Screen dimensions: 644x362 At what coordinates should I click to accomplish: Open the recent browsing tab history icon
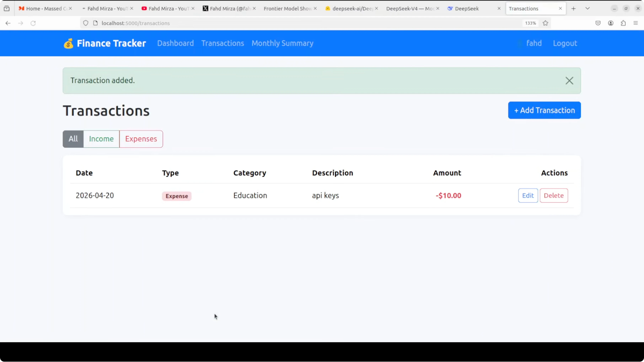pyautogui.click(x=7, y=9)
